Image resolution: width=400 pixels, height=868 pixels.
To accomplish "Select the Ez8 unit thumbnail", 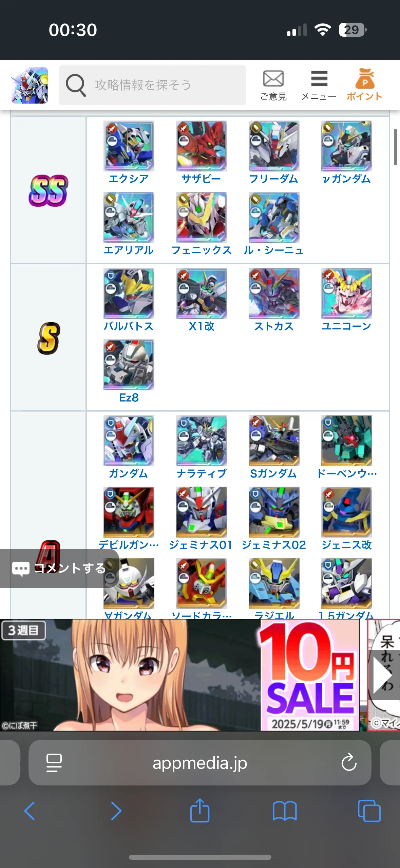I will pyautogui.click(x=129, y=365).
